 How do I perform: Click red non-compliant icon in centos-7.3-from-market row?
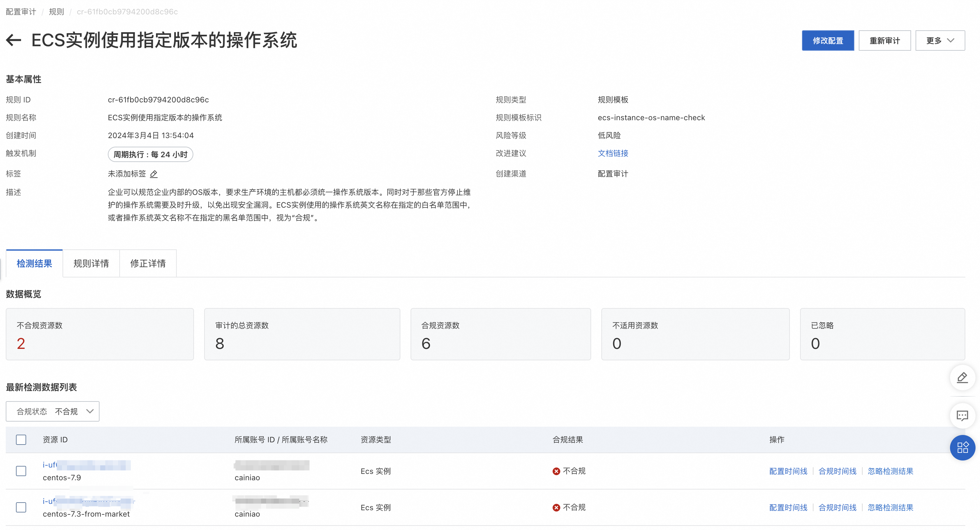[x=556, y=508]
